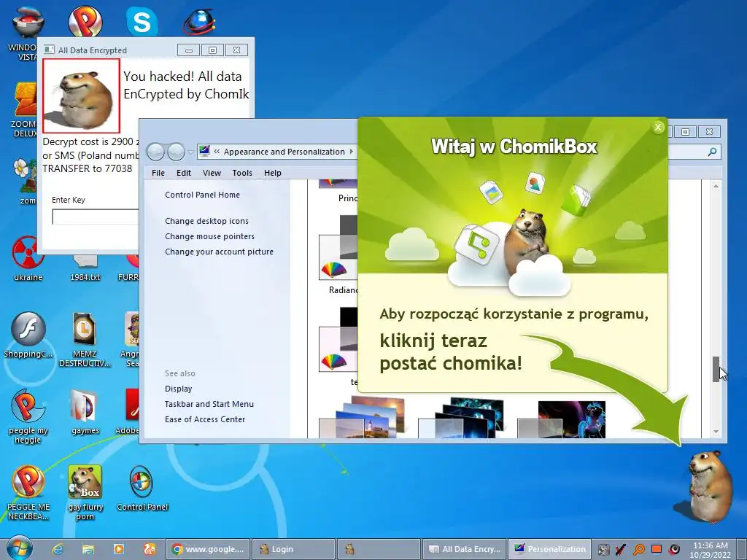The image size is (747, 560).
Task: Click the scroll up arrow of themes list
Action: click(716, 186)
